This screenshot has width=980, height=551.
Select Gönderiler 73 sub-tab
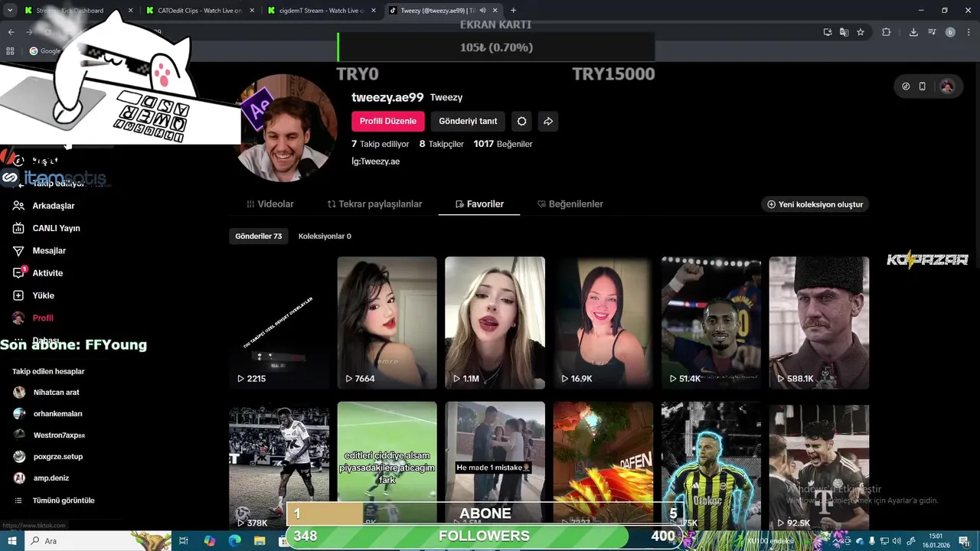click(259, 236)
